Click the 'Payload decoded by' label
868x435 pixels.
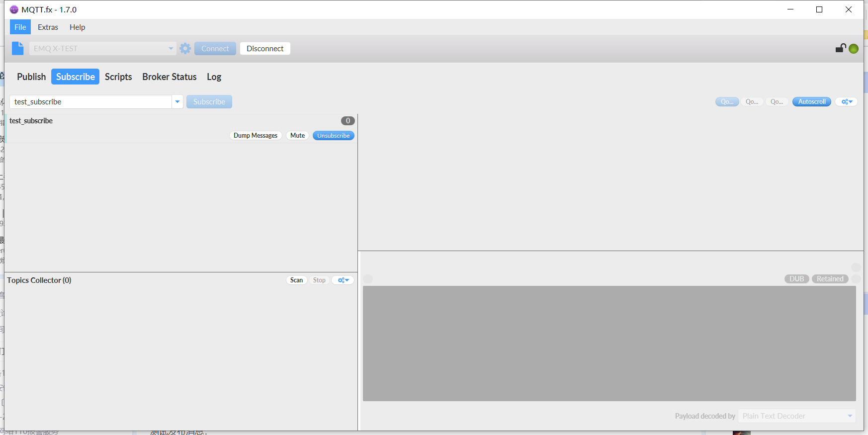(705, 416)
